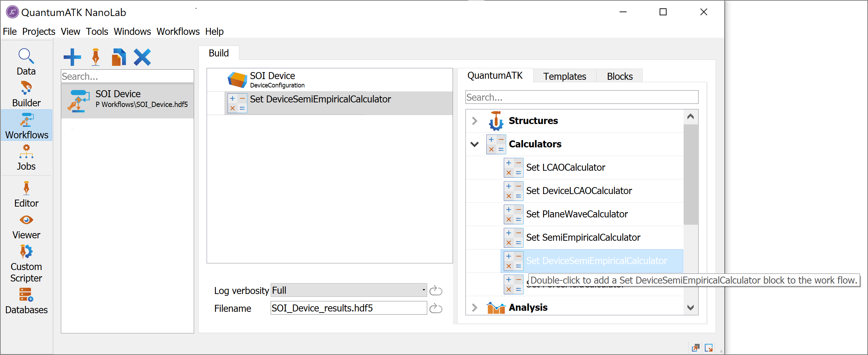Screen dimensions: 868x355
Task: Click the blocks search field
Action: (582, 97)
